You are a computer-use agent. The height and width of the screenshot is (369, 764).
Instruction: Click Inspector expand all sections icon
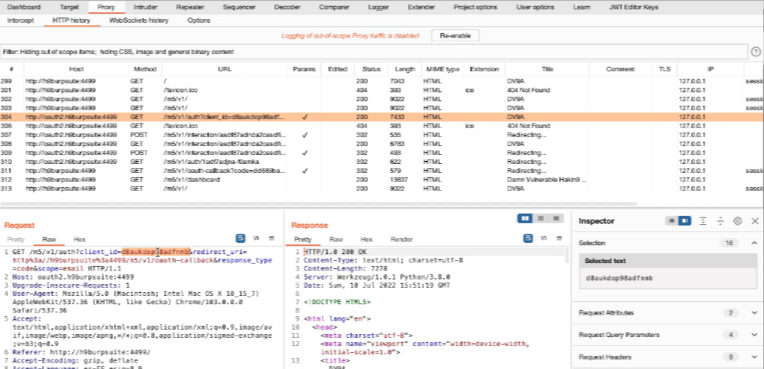coord(703,221)
